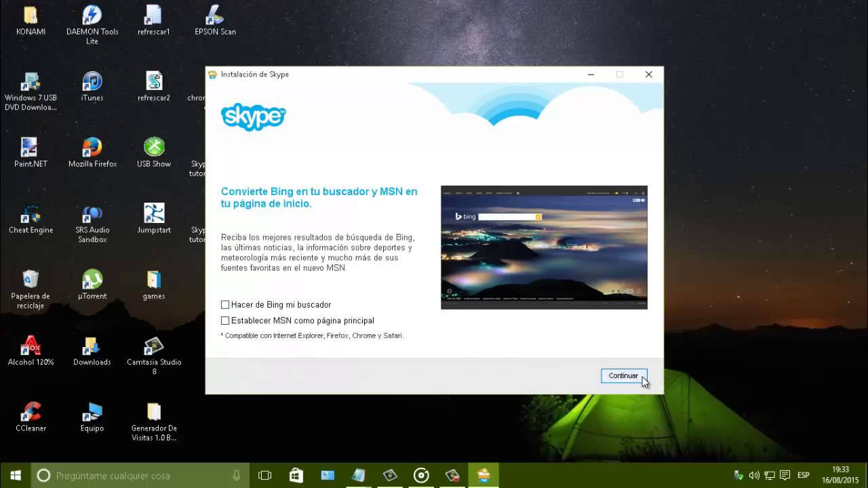The image size is (868, 488).
Task: Click the Bing homepage preview image
Action: point(544,247)
